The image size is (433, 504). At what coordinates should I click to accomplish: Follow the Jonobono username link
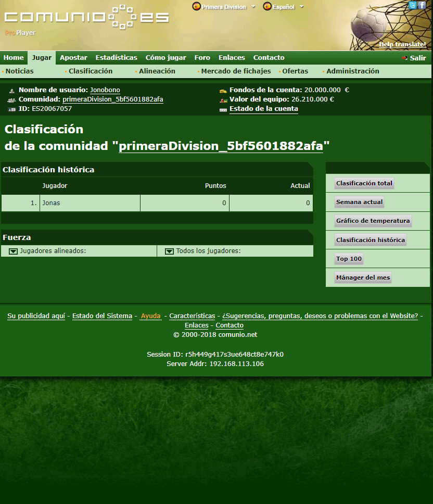click(105, 90)
